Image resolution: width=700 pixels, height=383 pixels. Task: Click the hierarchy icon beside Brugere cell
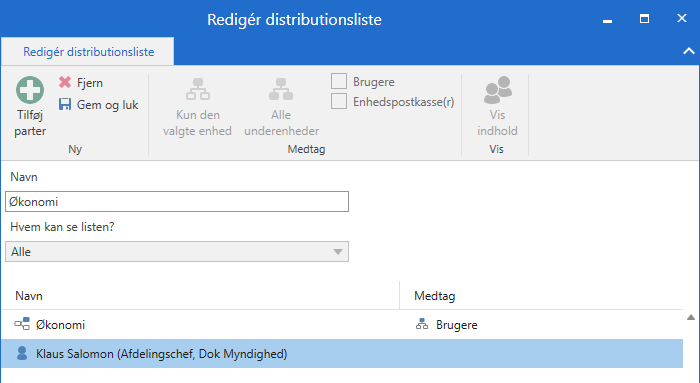click(422, 325)
